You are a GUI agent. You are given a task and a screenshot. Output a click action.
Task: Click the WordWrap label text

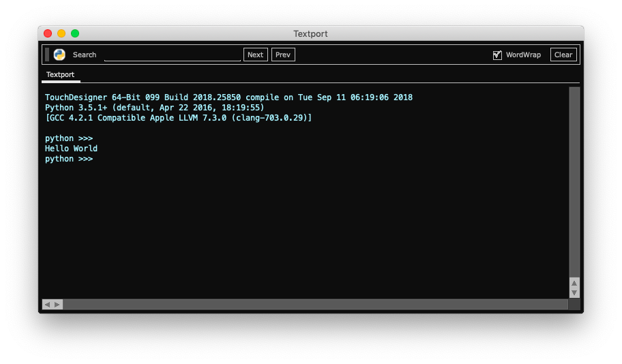(523, 55)
